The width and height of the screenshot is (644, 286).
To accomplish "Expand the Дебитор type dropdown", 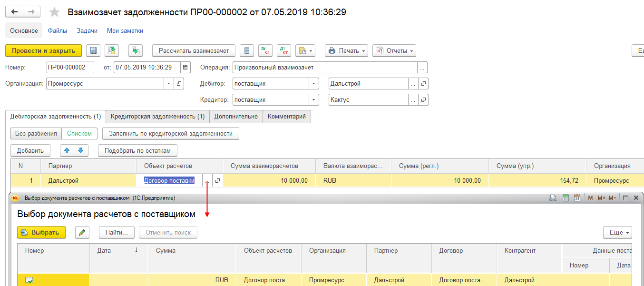I will click(313, 83).
